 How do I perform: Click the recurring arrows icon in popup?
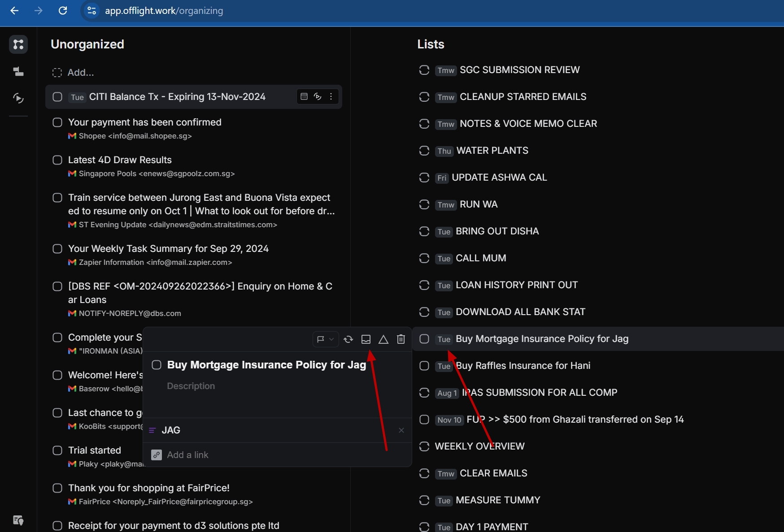348,339
